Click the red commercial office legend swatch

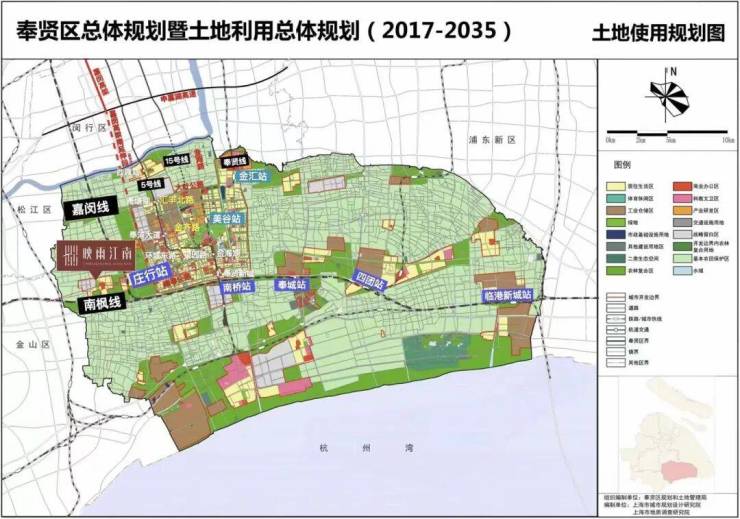pyautogui.click(x=681, y=186)
